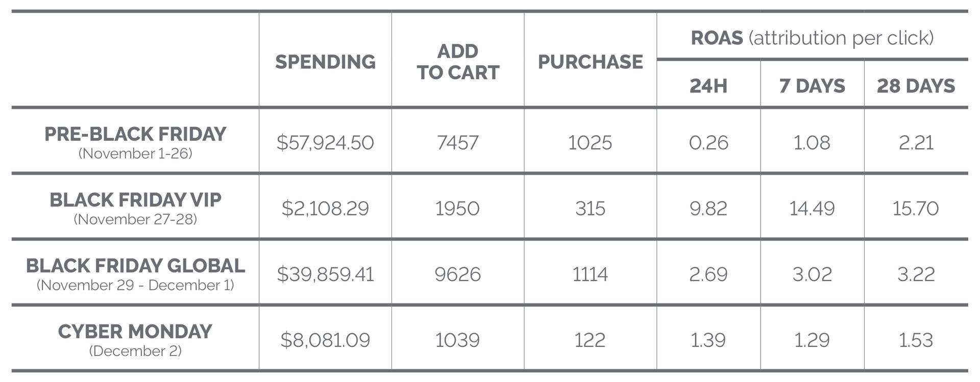Click the 1114 purchase value
Viewport: 980px width, 382px height.
click(x=590, y=274)
